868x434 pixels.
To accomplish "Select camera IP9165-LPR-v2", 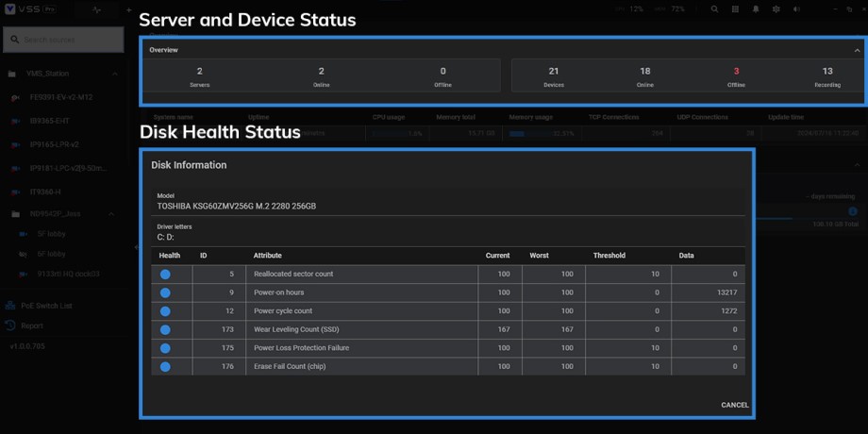I will 55,144.
